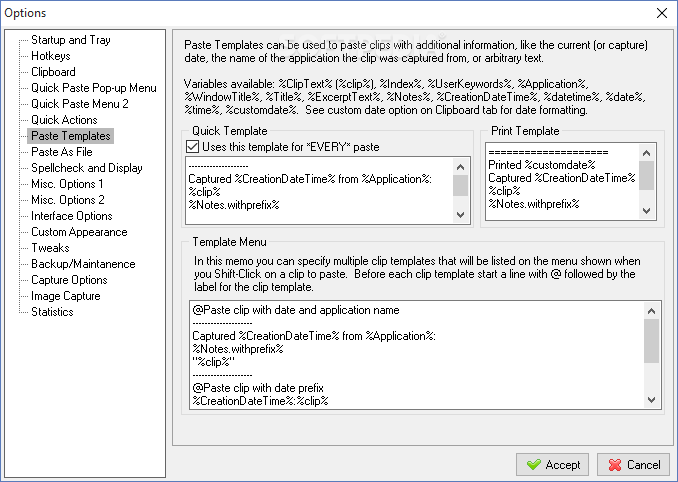Image resolution: width=678 pixels, height=482 pixels.
Task: Click Quick Template scrollbar up arrow
Action: tap(461, 167)
